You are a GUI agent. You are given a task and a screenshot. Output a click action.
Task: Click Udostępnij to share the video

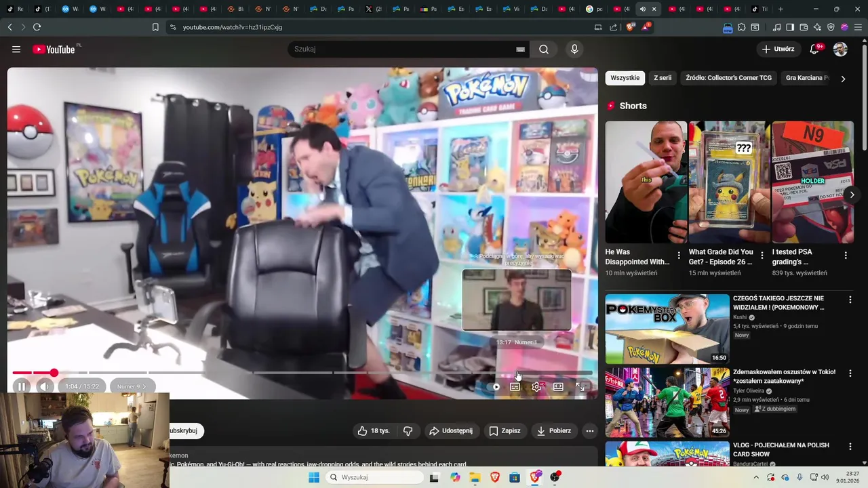451,430
